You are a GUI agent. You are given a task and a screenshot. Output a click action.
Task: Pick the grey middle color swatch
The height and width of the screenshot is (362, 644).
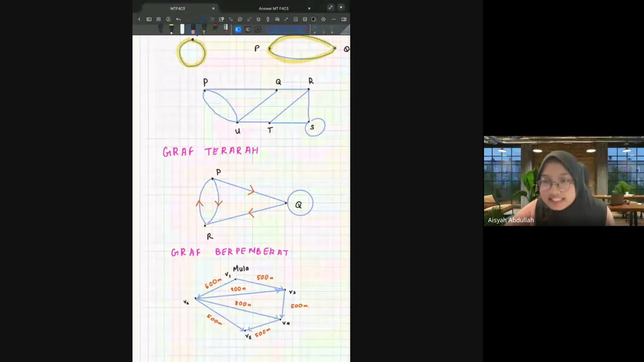pyautogui.click(x=248, y=30)
